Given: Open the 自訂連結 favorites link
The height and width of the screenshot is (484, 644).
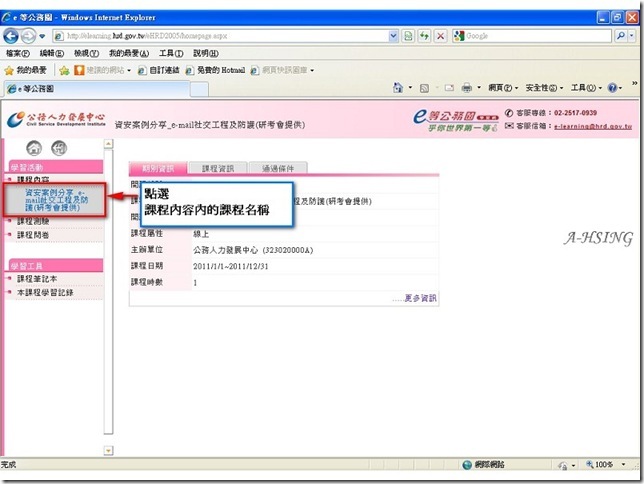Looking at the screenshot, I should click(x=159, y=70).
